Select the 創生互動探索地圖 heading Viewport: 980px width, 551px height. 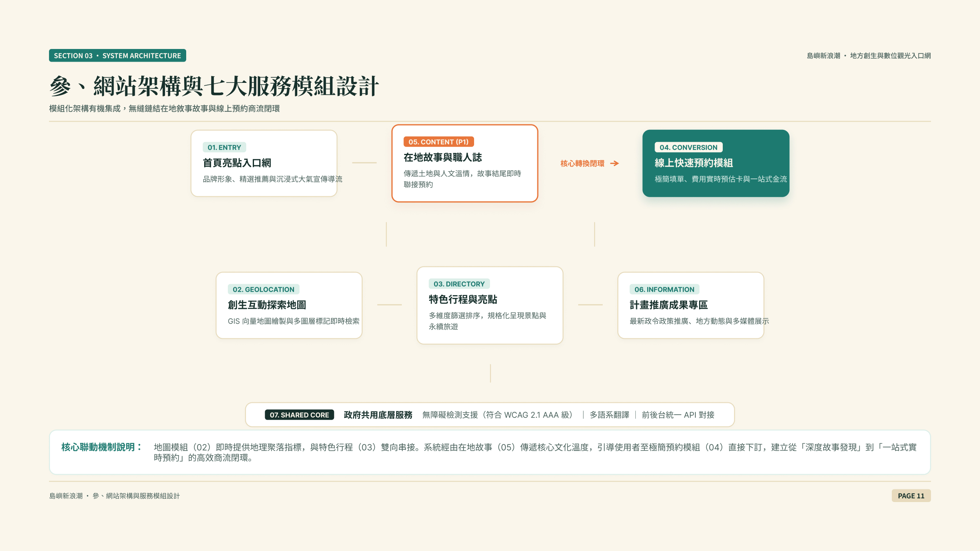[x=267, y=305]
